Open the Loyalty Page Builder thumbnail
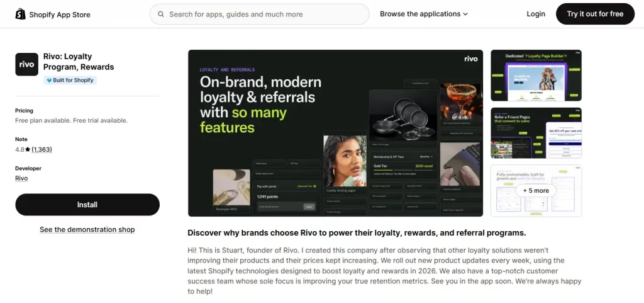This screenshot has width=644, height=303. pos(536,76)
